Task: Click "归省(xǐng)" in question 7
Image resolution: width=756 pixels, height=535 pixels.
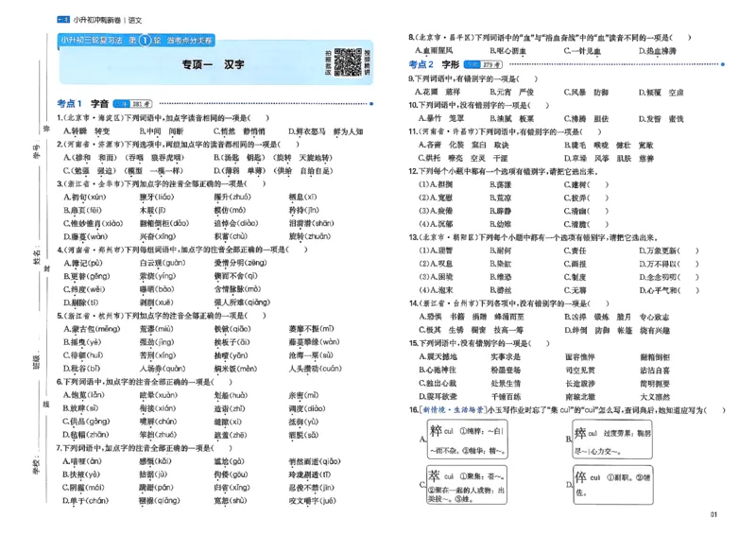Action: [232, 488]
